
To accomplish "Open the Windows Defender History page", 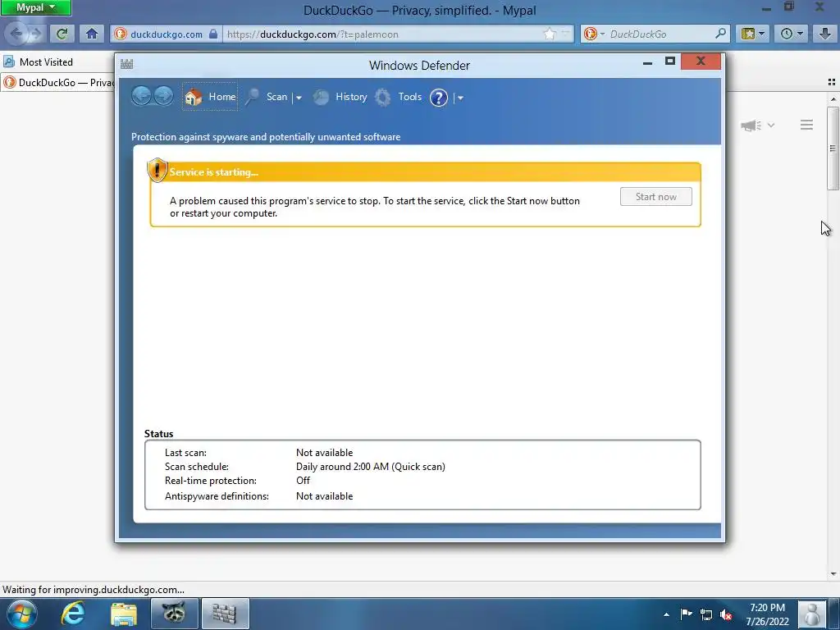I will click(340, 97).
